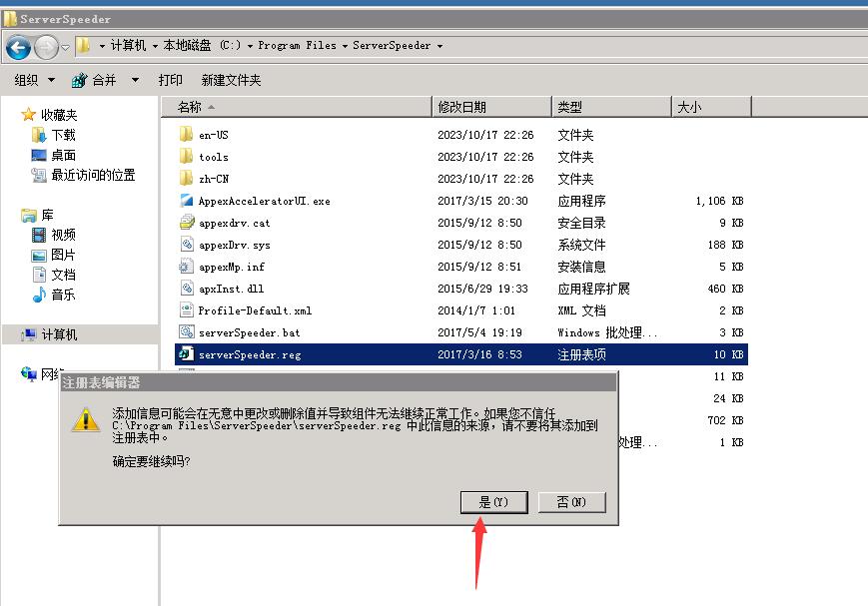Screen dimensions: 868x606
Task: Expand the ServerSpeeder breadcrumb arrow
Action: 439,46
